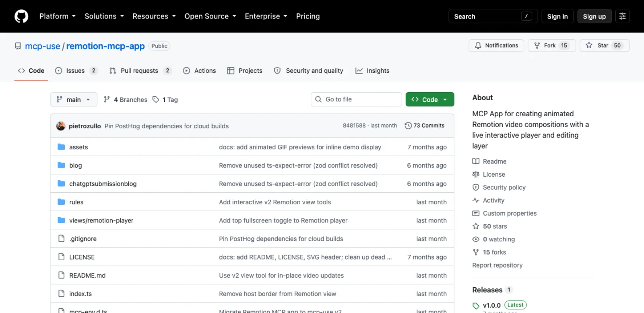
Task: Open commit hash 8481588
Action: 354,126
